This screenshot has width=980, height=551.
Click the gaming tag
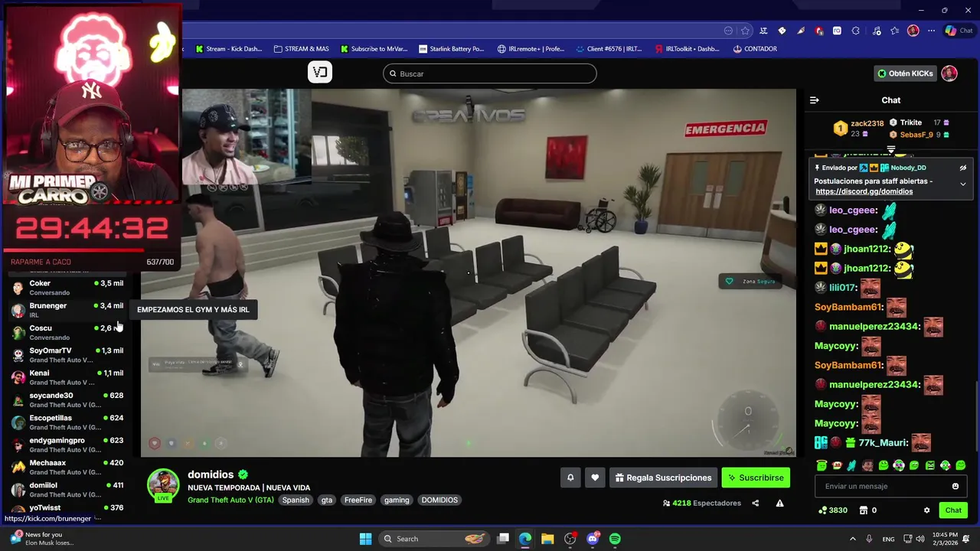pos(397,500)
